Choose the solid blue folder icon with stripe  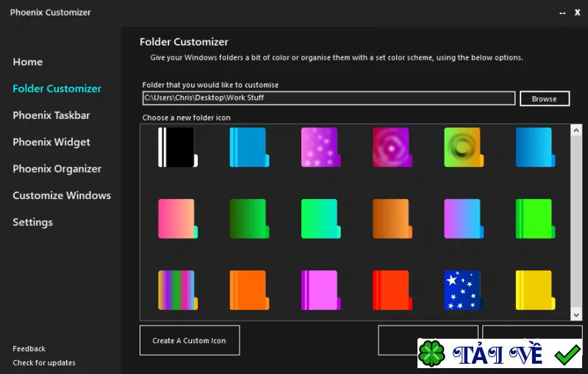tap(249, 147)
